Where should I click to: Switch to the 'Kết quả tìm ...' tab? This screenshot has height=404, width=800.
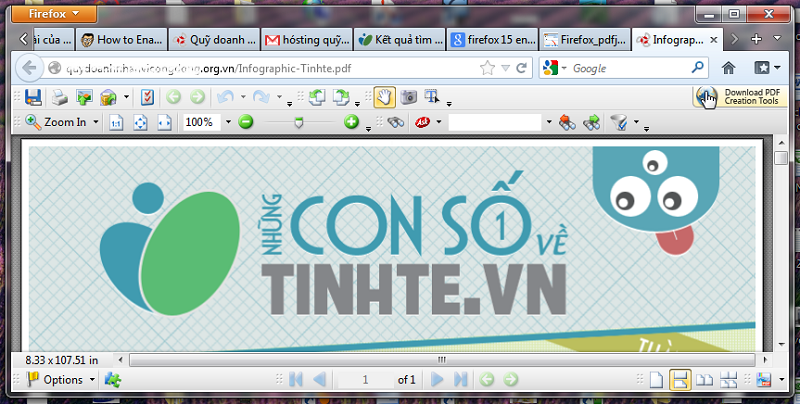pos(400,39)
